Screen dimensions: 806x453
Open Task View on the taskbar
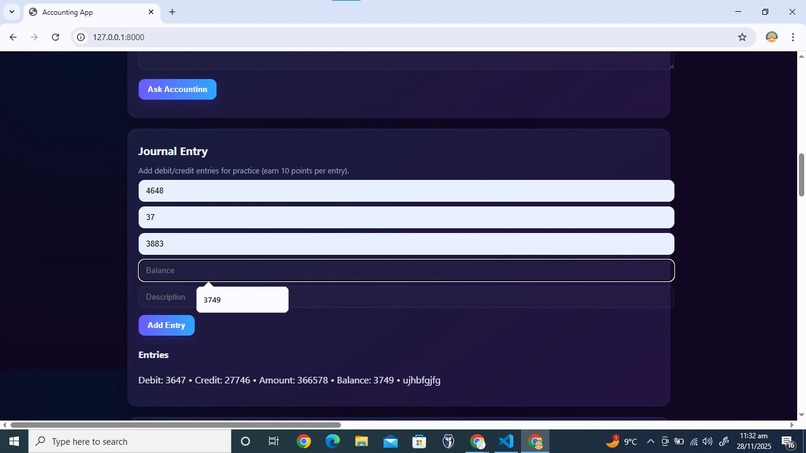[273, 441]
